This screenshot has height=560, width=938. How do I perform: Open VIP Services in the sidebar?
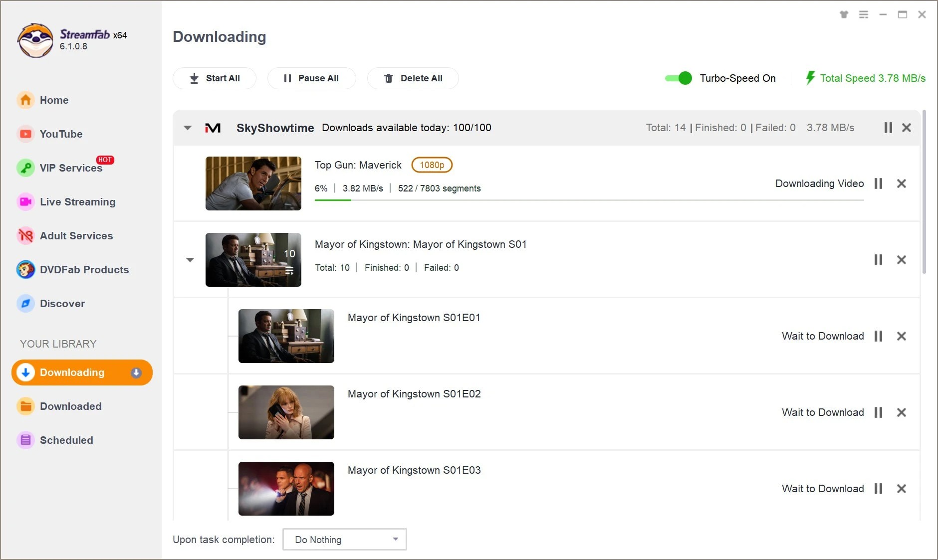tap(65, 168)
